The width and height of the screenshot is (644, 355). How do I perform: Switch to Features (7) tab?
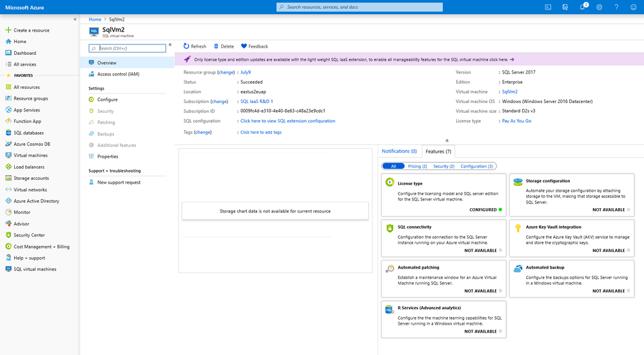[438, 151]
